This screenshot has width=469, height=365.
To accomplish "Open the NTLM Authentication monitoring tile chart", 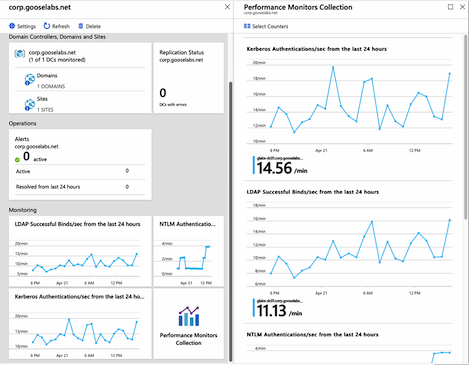I will pos(189,251).
